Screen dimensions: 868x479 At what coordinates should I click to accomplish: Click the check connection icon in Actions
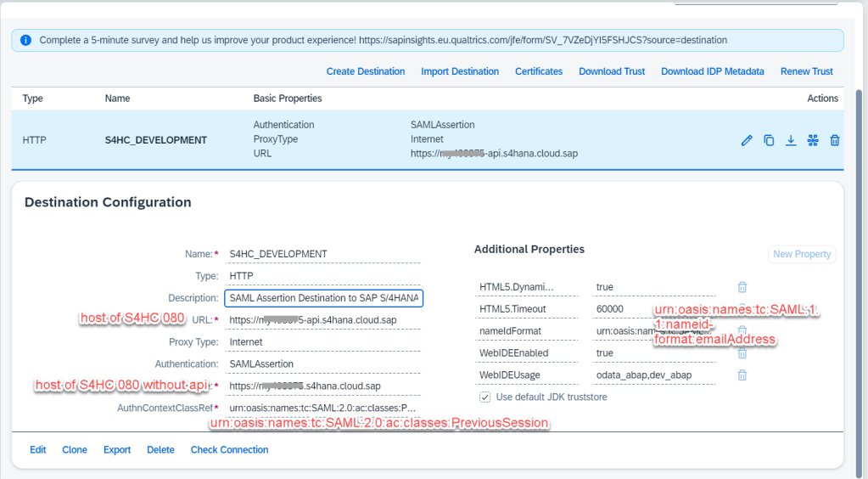click(813, 140)
